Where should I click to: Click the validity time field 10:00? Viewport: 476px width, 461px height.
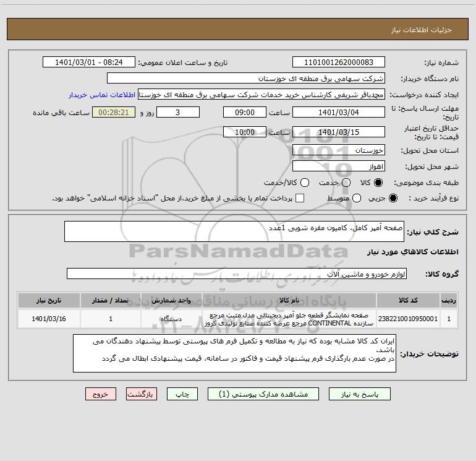click(x=245, y=132)
